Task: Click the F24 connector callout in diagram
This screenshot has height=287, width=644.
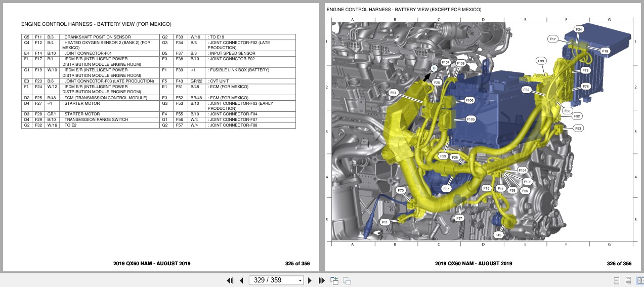Action: click(x=579, y=29)
